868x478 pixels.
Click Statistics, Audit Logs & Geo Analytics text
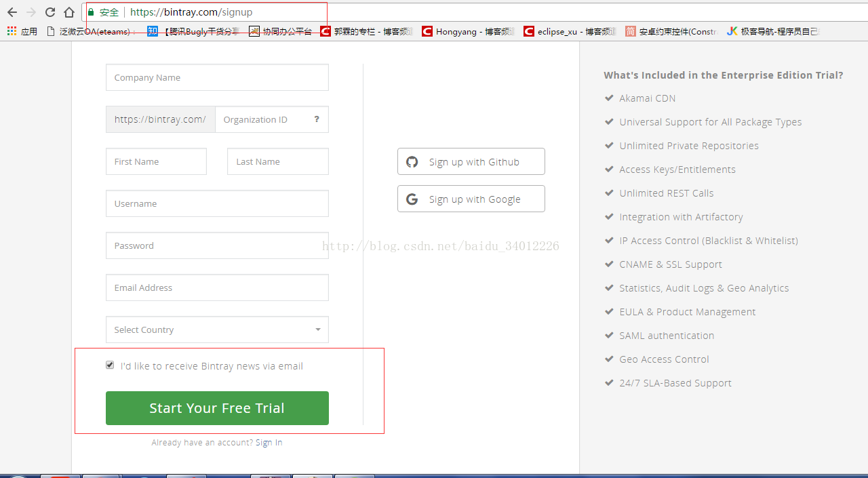coord(704,288)
